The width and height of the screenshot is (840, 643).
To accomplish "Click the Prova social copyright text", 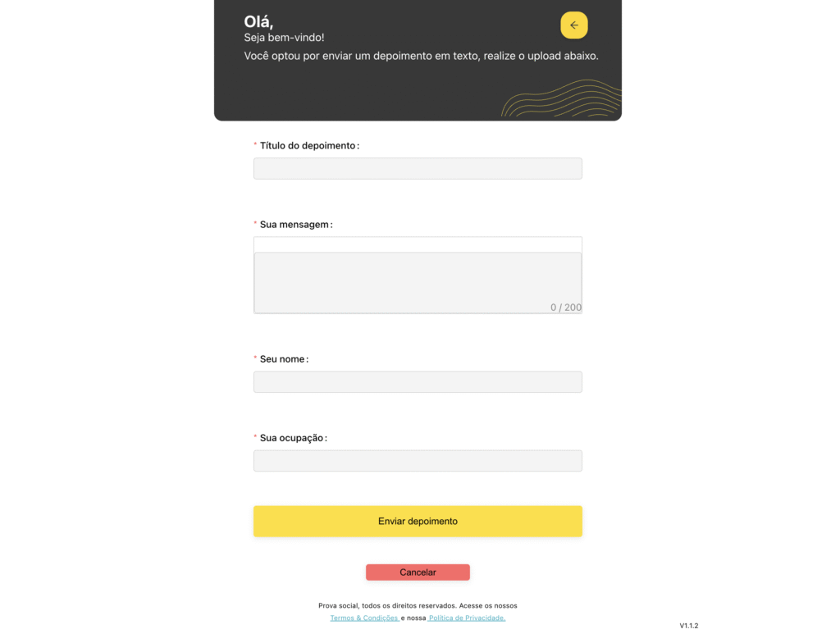I will [x=418, y=605].
